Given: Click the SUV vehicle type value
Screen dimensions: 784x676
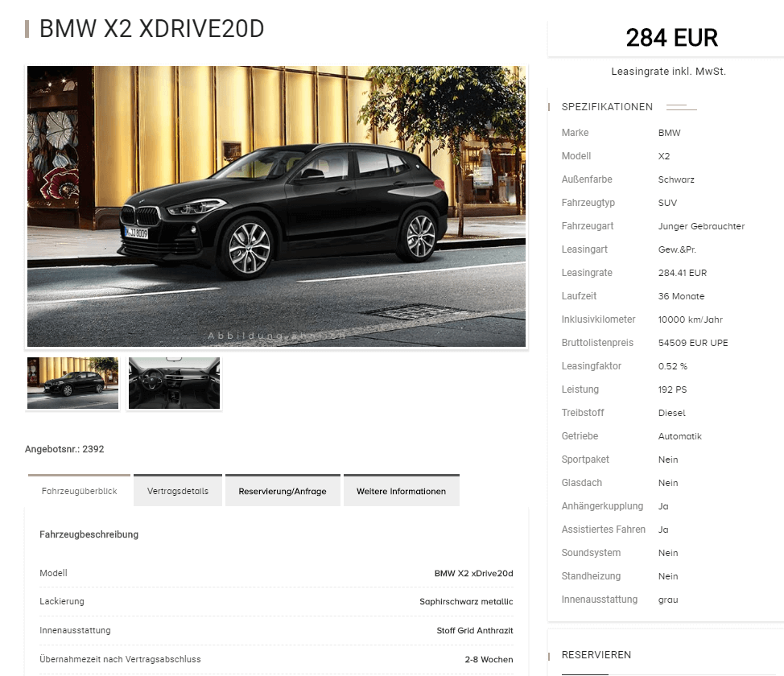Looking at the screenshot, I should [x=667, y=203].
